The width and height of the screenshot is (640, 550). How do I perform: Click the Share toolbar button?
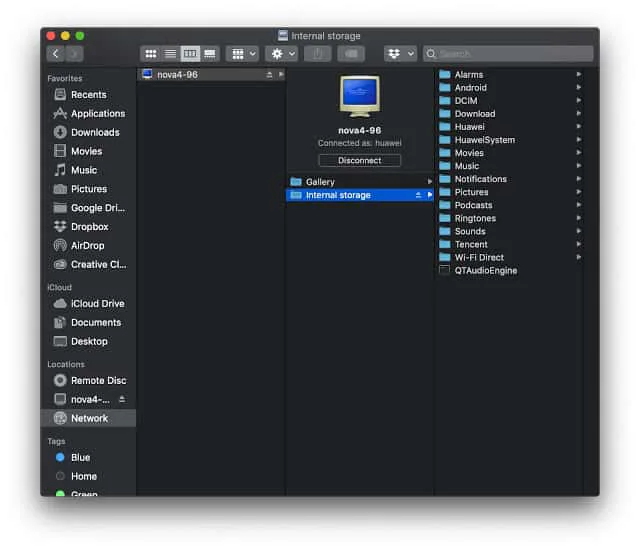click(x=318, y=54)
